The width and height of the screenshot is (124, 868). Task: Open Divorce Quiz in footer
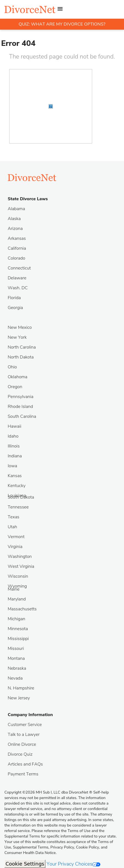coord(20,754)
